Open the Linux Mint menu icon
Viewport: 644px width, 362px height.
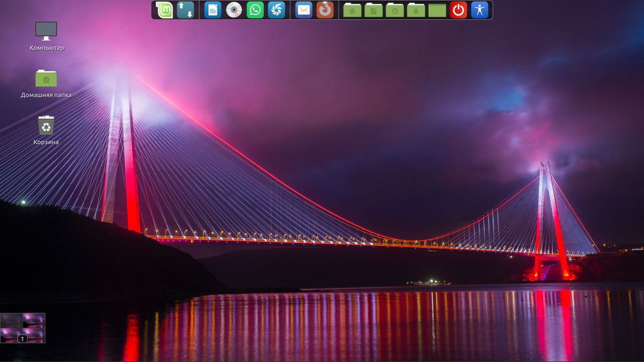[164, 10]
